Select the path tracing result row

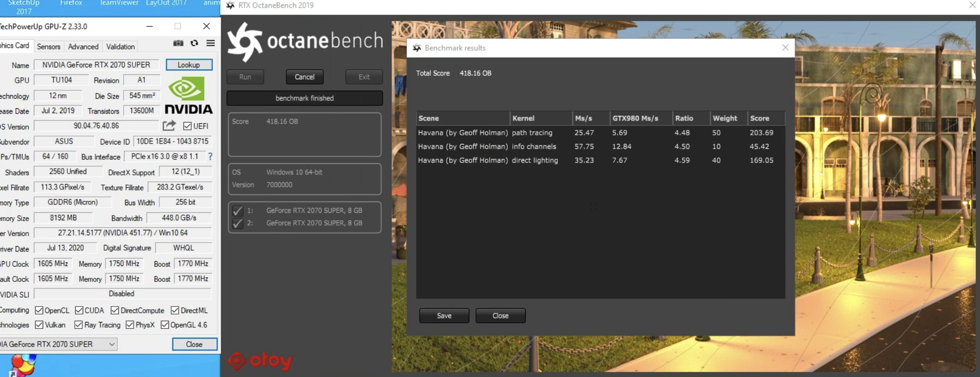point(600,133)
